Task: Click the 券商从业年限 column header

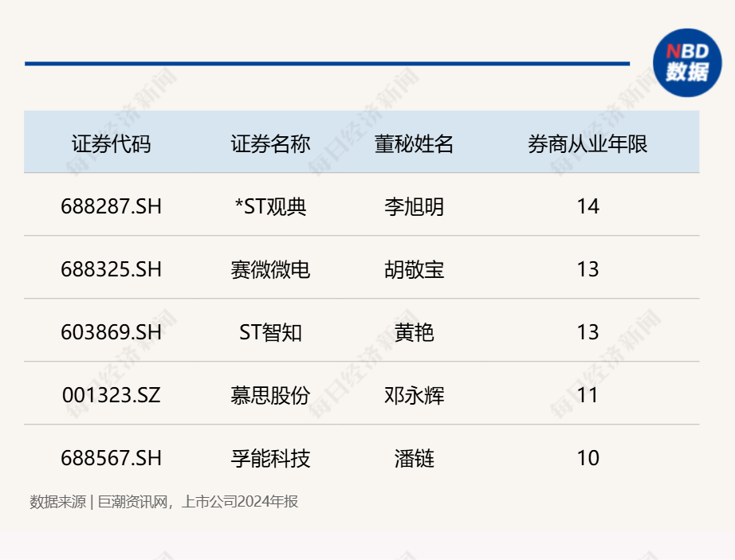Action: (x=588, y=143)
